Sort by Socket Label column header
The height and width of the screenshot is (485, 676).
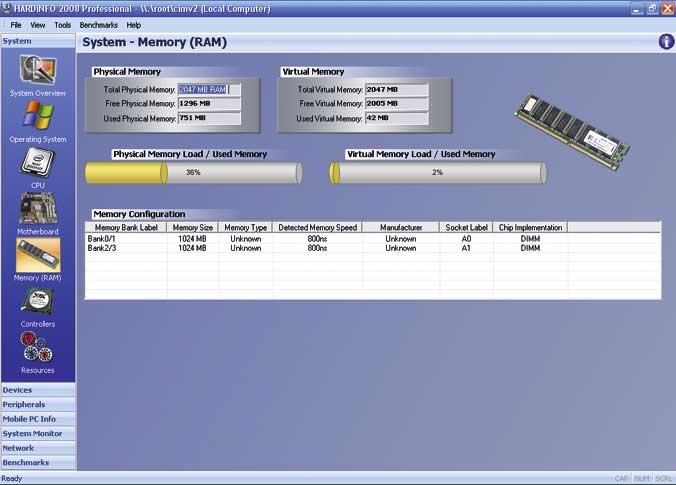[466, 227]
